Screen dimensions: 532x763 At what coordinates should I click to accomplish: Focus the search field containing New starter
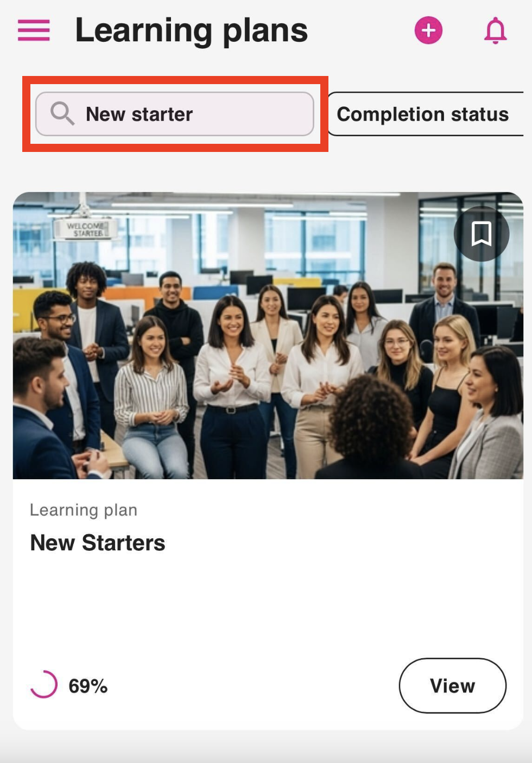(175, 114)
